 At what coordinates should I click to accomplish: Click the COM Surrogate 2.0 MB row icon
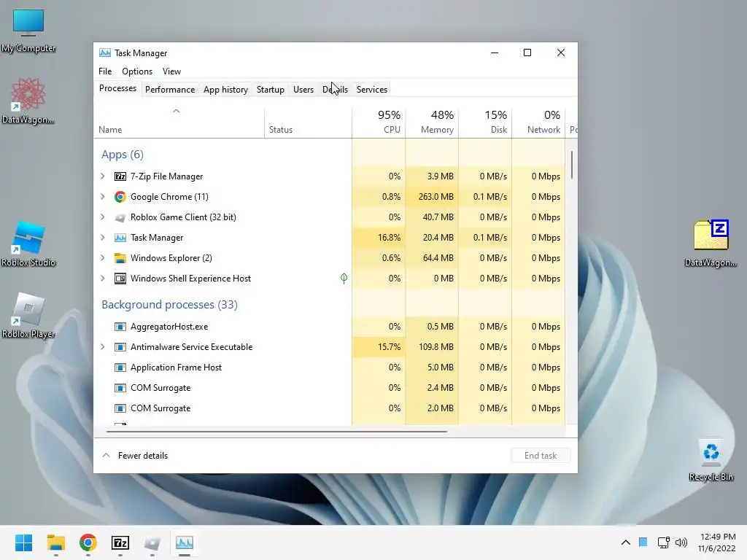[120, 408]
